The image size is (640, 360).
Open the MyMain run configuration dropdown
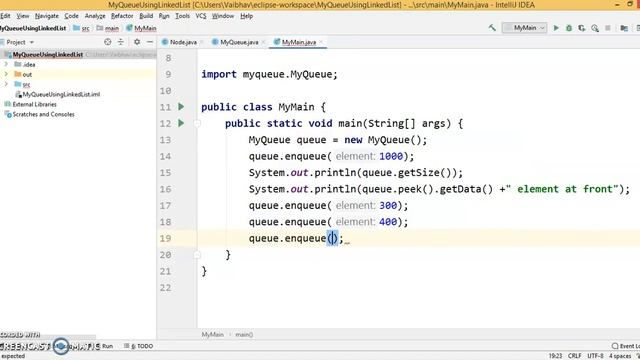524,28
